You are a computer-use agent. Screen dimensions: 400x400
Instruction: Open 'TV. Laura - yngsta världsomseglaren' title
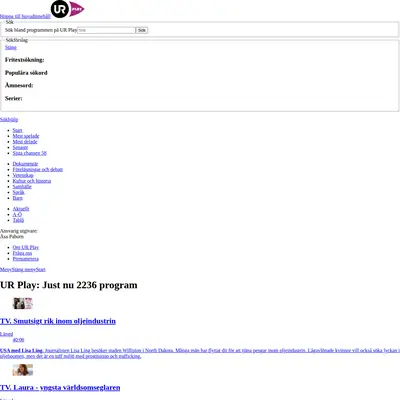(x=60, y=388)
